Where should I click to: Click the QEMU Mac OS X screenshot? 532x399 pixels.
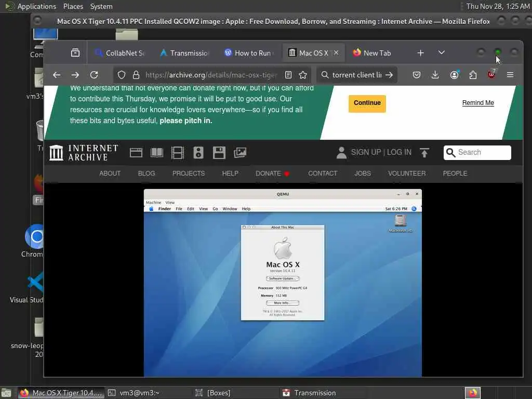pyautogui.click(x=283, y=283)
